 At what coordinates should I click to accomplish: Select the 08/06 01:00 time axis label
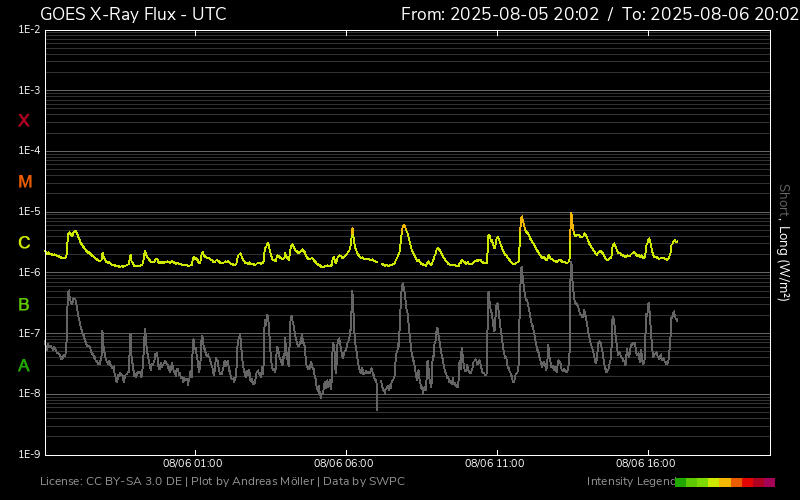pos(192,464)
